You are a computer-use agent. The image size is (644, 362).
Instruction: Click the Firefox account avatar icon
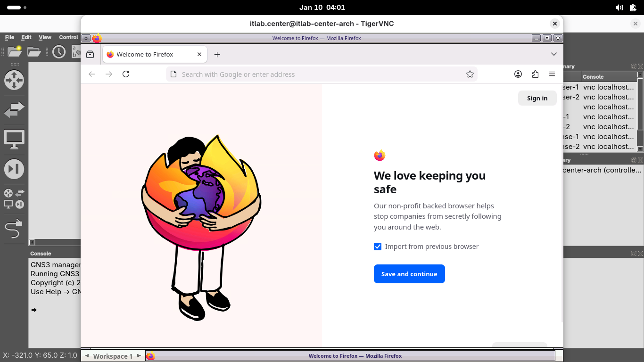518,74
